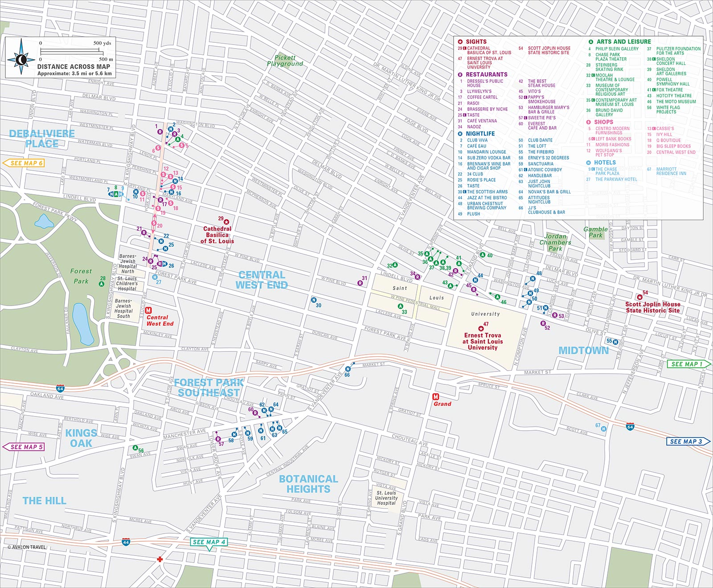
Task: Click the Interstate 44 shield
Action: pyautogui.click(x=126, y=542)
